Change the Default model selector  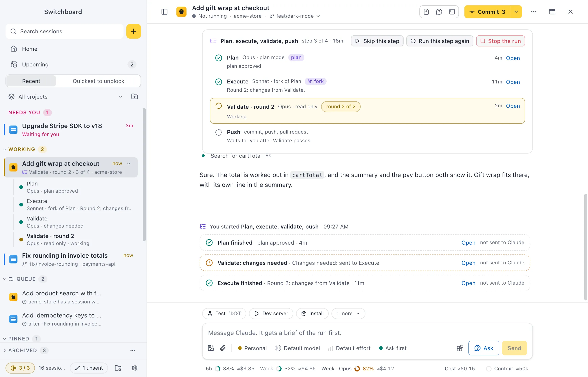[297, 348]
